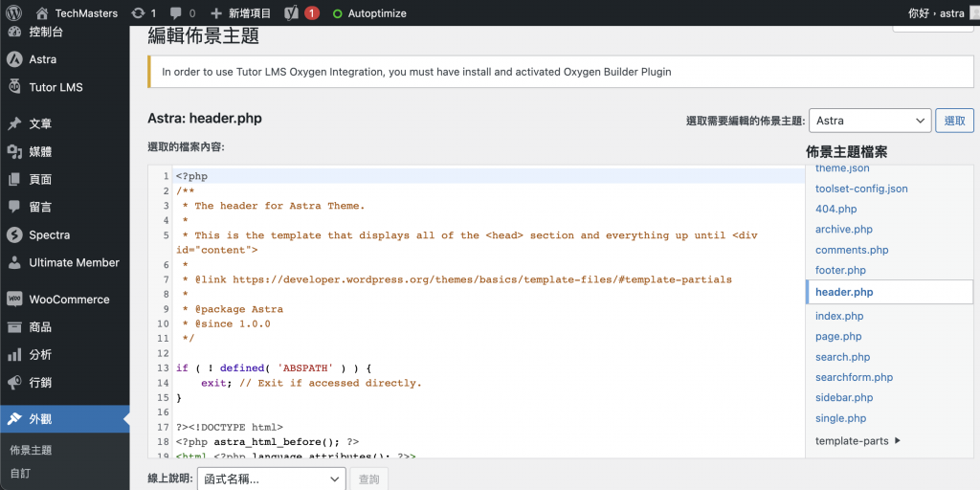Click code line 13 with defined ABSPATH
Image resolution: width=980 pixels, height=490 pixels.
pyautogui.click(x=274, y=368)
